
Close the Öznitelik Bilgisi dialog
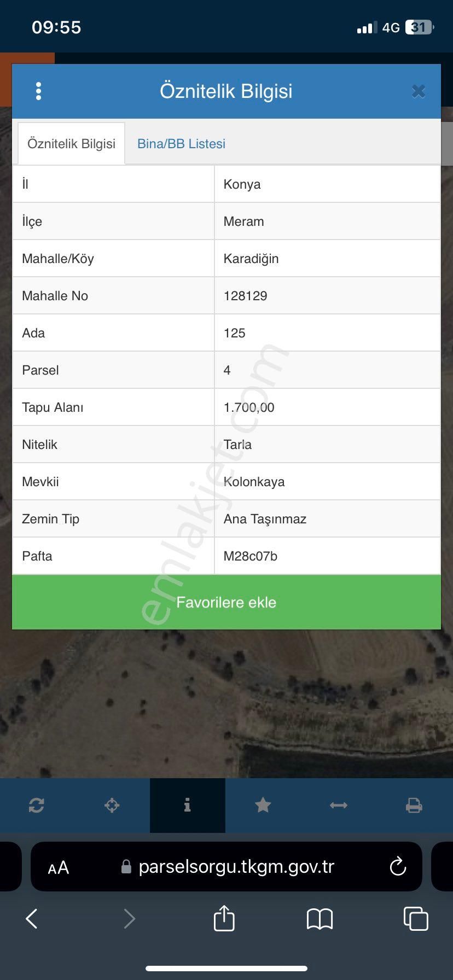click(419, 91)
